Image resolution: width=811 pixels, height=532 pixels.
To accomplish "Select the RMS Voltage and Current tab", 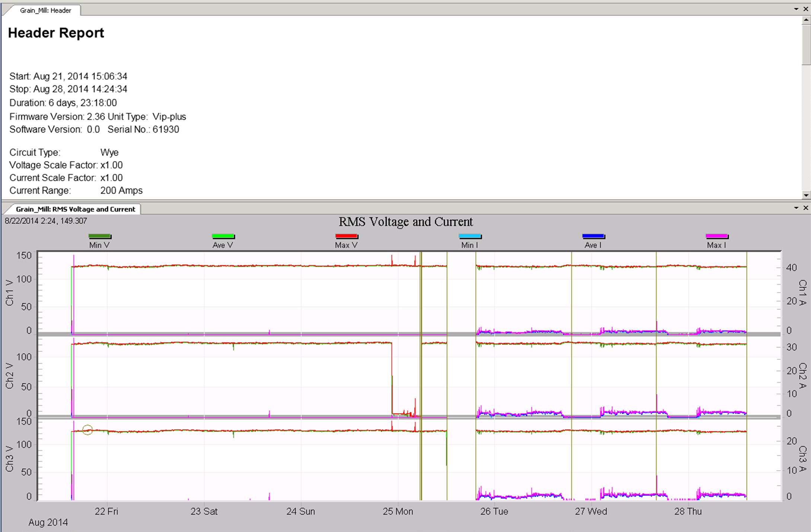I will pos(74,209).
